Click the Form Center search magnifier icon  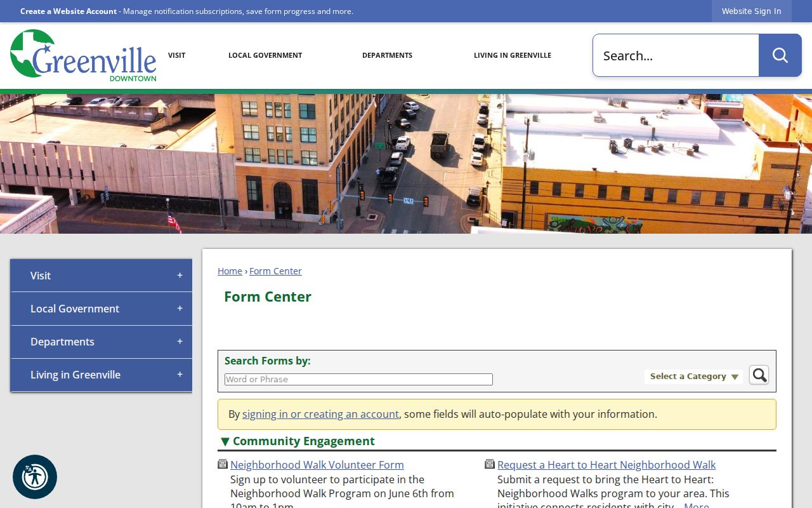pos(759,375)
